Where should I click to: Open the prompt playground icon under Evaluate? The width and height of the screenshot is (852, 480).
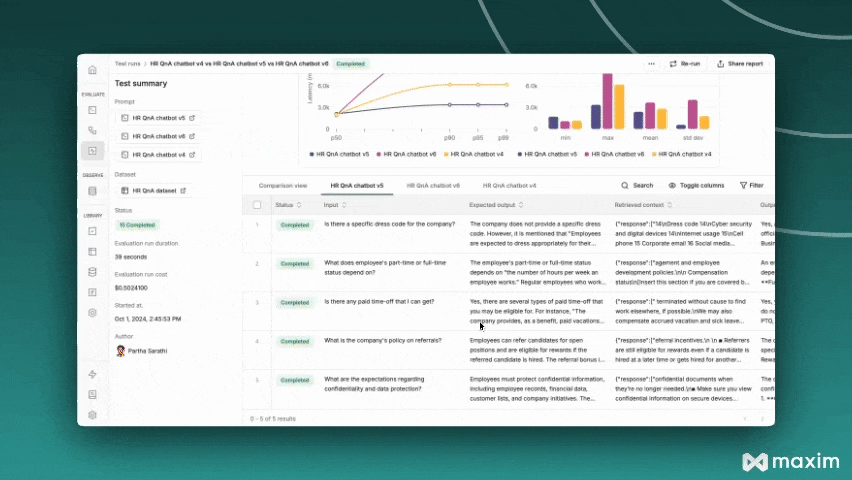pyautogui.click(x=92, y=110)
